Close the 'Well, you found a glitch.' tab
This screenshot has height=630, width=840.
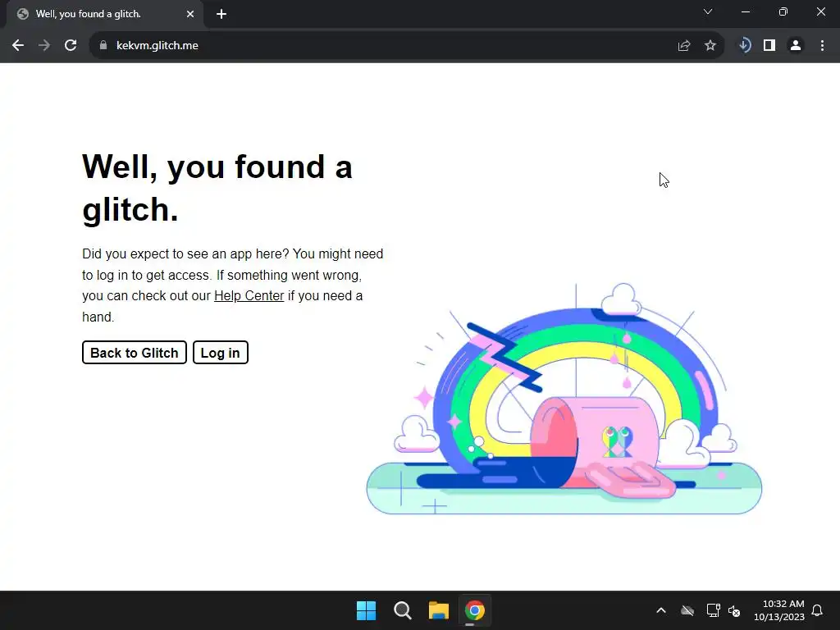tap(190, 14)
